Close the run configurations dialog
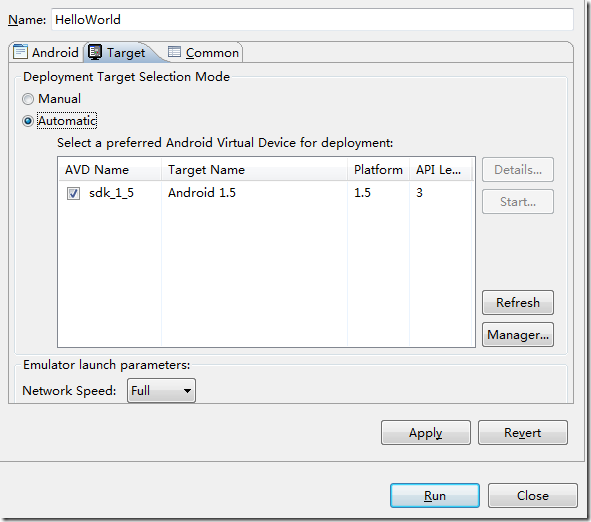 pyautogui.click(x=533, y=496)
